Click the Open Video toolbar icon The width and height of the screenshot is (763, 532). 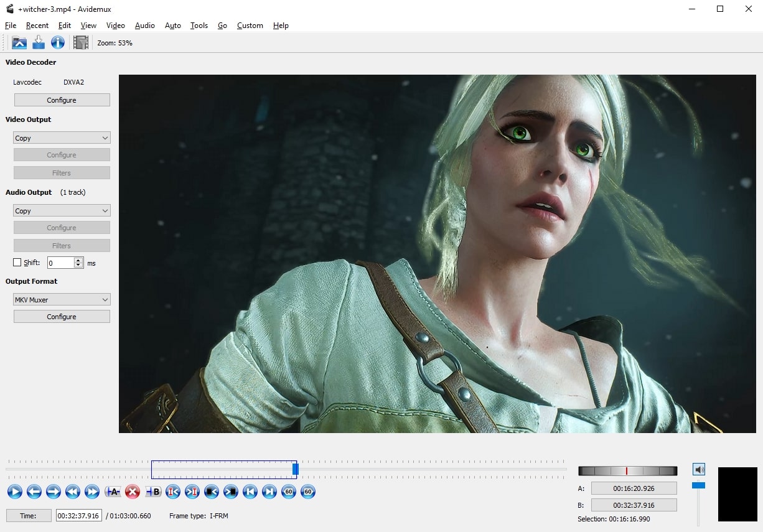(19, 42)
